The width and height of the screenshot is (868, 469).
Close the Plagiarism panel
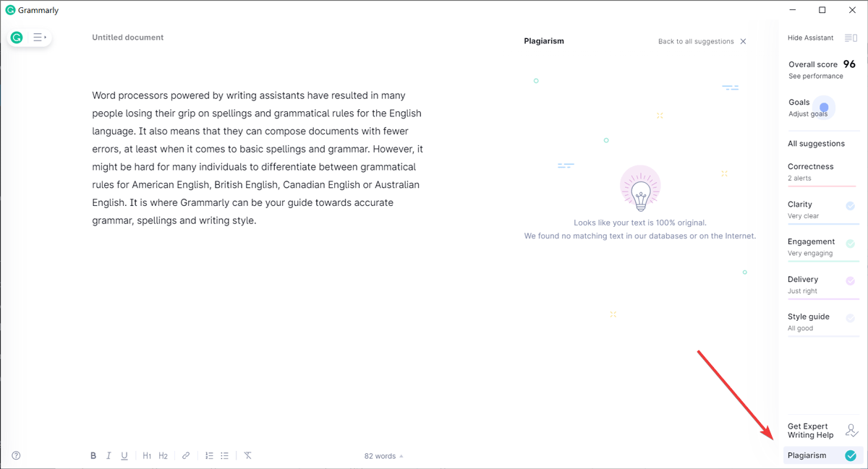[743, 41]
